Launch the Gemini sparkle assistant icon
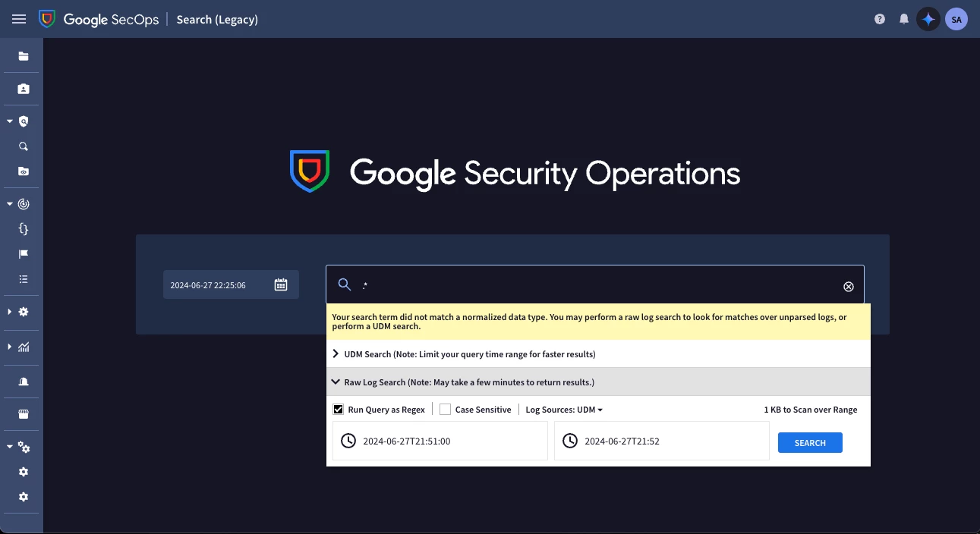Screen dimensions: 980x534 coord(928,19)
